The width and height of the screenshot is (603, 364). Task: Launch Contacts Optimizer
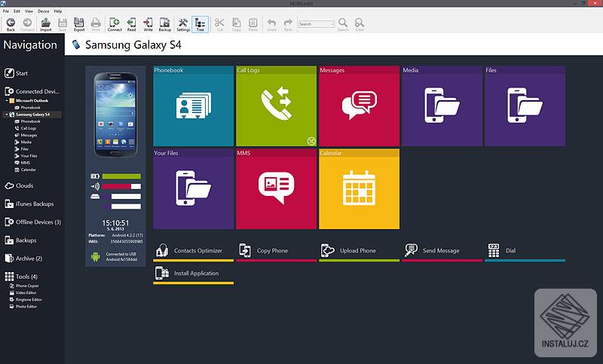coord(194,251)
